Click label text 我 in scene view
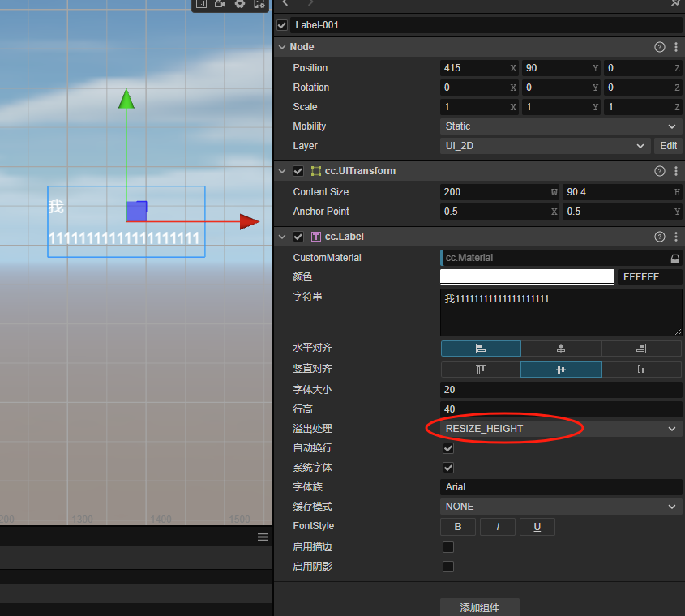 [x=56, y=207]
